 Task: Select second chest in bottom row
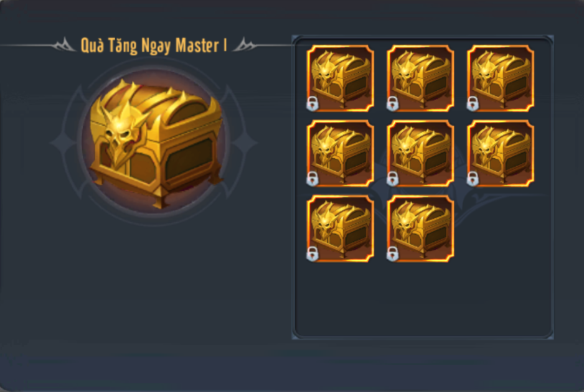pyautogui.click(x=420, y=228)
